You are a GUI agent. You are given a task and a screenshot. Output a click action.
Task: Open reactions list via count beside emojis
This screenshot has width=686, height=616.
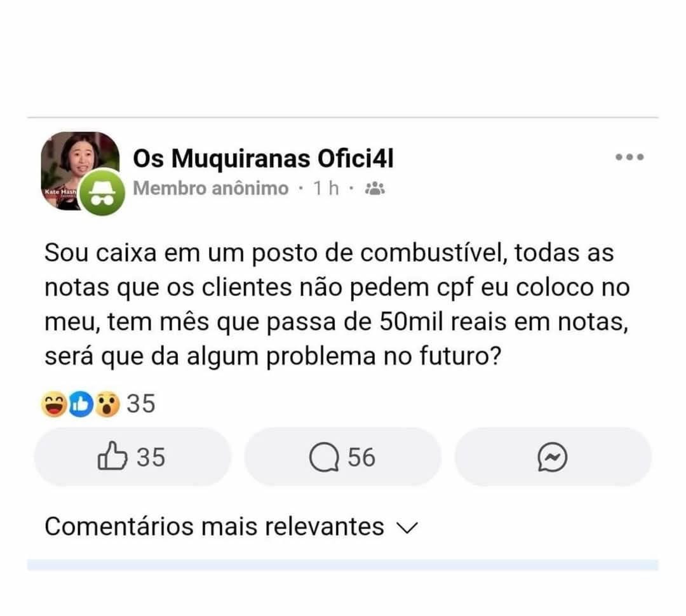pyautogui.click(x=141, y=404)
